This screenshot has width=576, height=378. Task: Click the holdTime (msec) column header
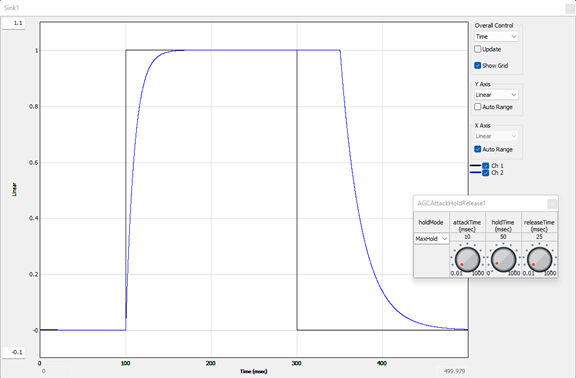point(503,226)
